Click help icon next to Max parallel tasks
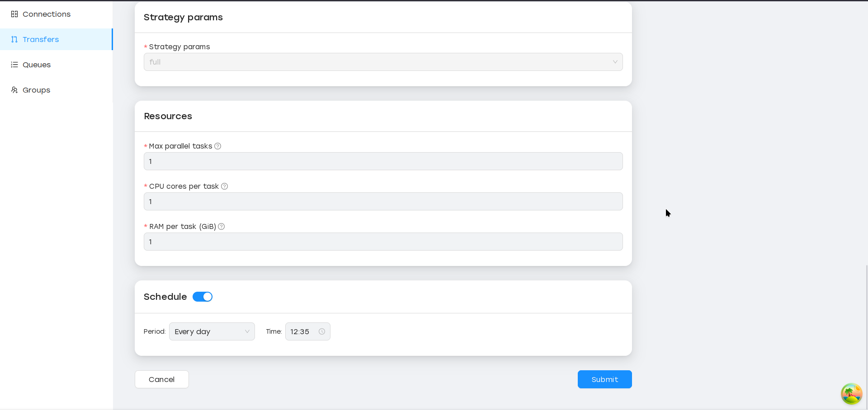 [x=217, y=146]
